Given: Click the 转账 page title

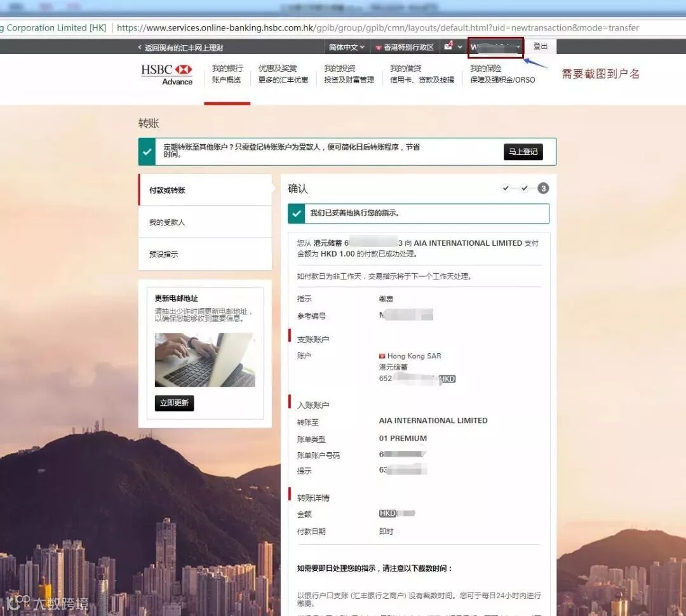Looking at the screenshot, I should pos(149,123).
